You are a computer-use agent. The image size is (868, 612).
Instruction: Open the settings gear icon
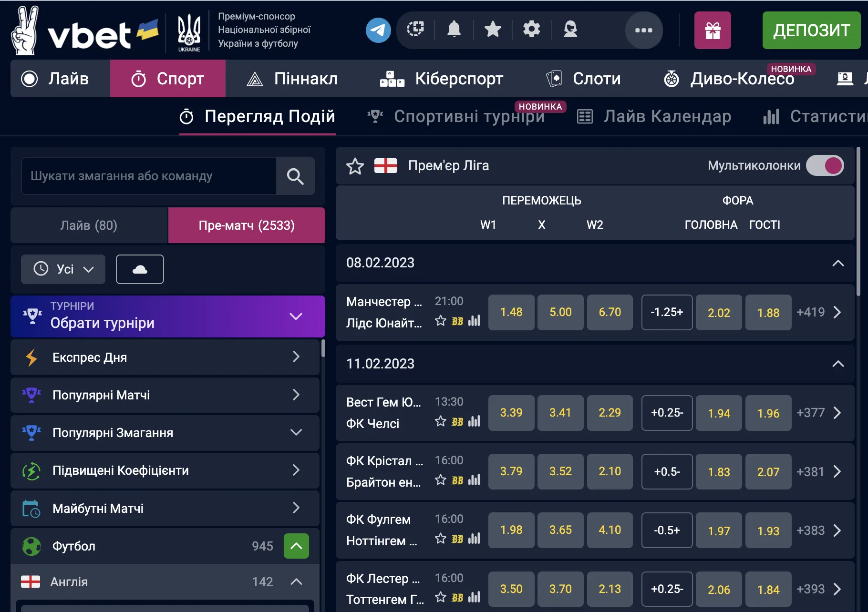coord(531,30)
